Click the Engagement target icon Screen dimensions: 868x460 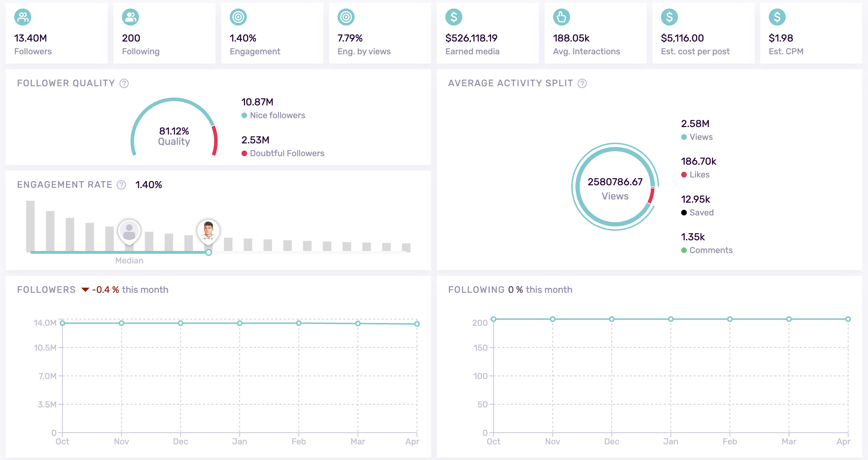click(x=238, y=16)
